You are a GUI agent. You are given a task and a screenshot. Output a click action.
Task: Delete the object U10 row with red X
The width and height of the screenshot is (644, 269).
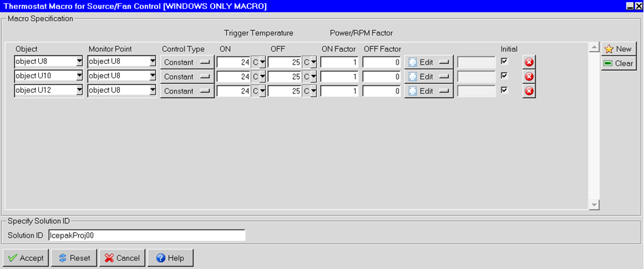[529, 77]
